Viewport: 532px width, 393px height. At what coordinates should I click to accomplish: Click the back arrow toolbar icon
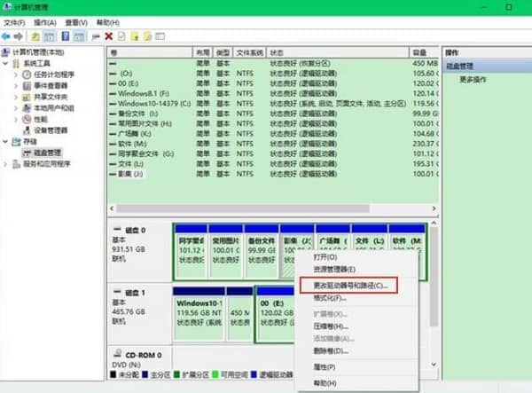(x=7, y=36)
